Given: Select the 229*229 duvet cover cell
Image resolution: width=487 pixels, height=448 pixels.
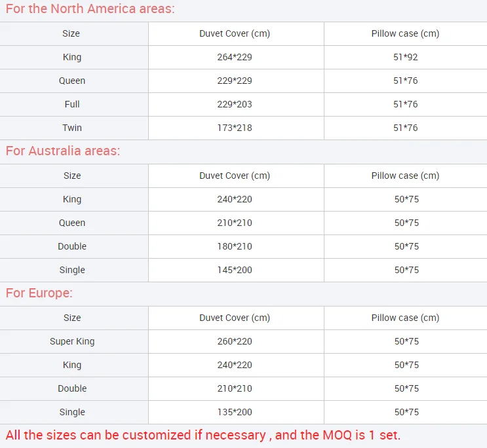Looking at the screenshot, I should click(235, 81).
